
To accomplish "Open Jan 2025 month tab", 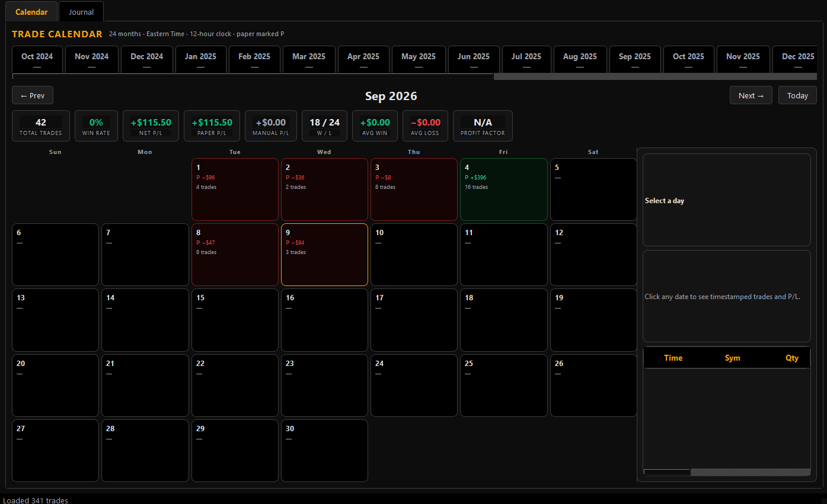I will click(x=201, y=60).
